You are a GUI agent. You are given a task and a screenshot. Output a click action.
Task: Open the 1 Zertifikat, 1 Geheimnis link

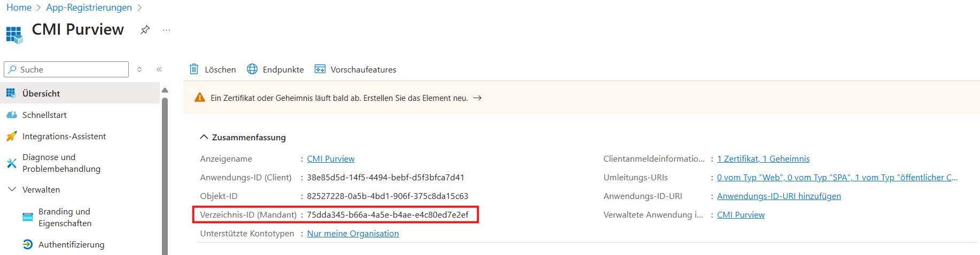point(763,159)
